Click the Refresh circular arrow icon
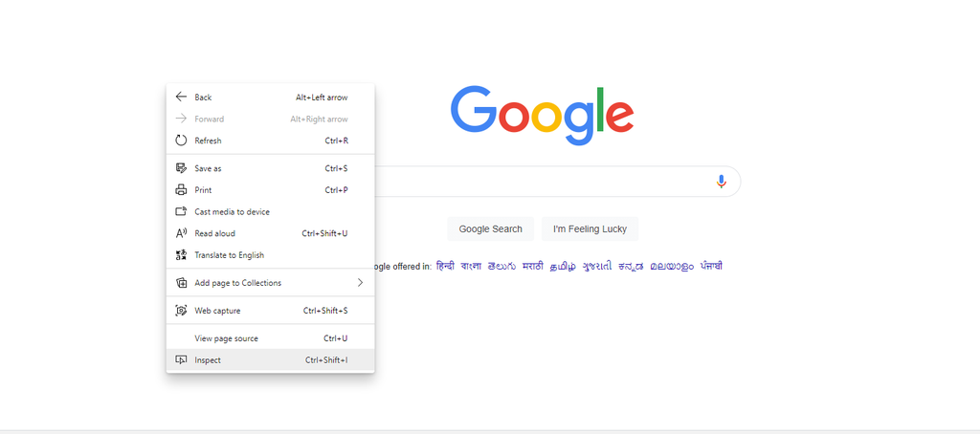 (x=181, y=141)
